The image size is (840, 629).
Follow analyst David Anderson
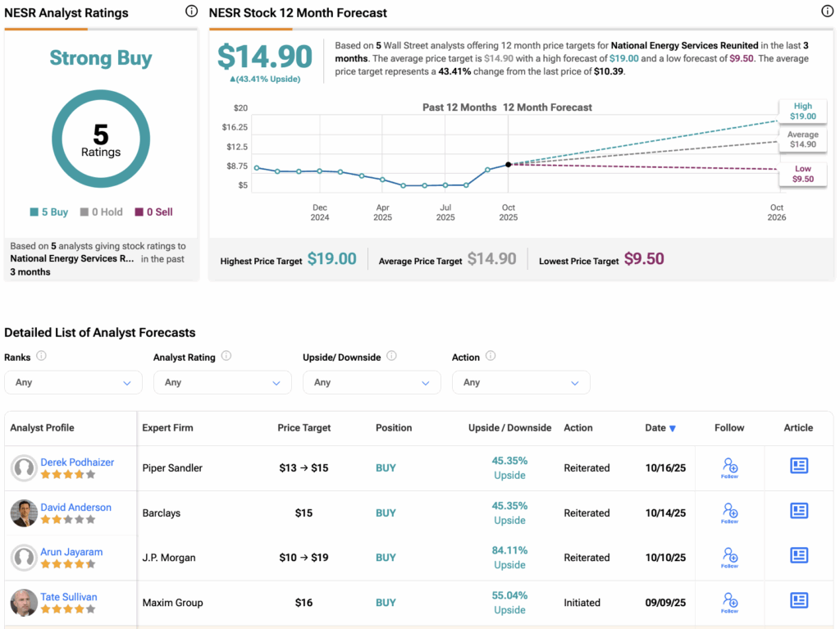pyautogui.click(x=729, y=513)
